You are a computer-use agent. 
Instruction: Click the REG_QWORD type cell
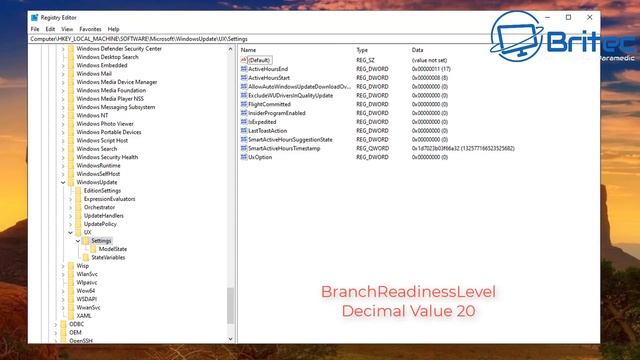(x=372, y=148)
